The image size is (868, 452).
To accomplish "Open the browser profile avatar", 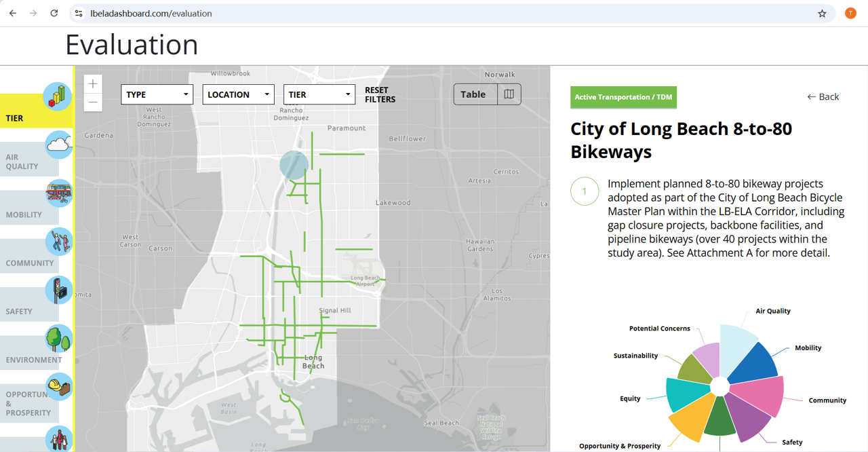I will pyautogui.click(x=850, y=13).
